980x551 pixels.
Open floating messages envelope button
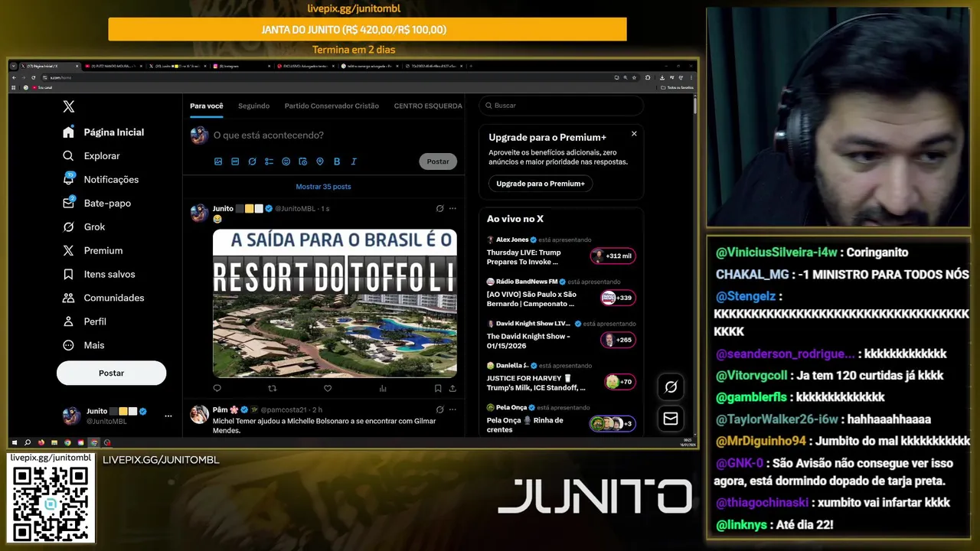click(671, 419)
